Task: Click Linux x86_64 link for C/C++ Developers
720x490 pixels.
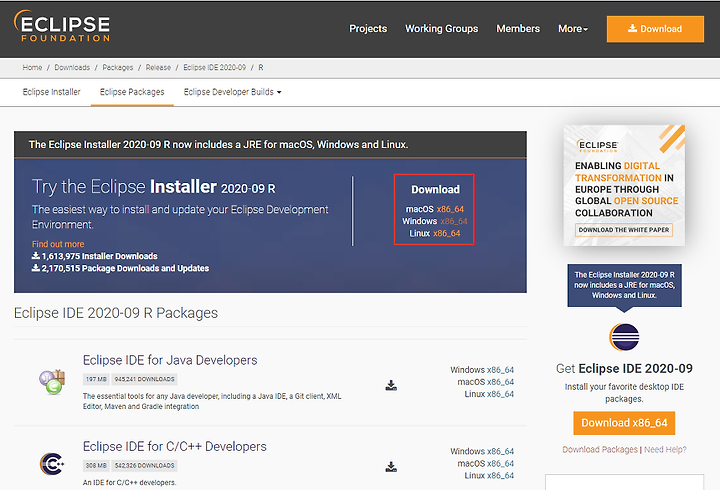Action: point(500,475)
